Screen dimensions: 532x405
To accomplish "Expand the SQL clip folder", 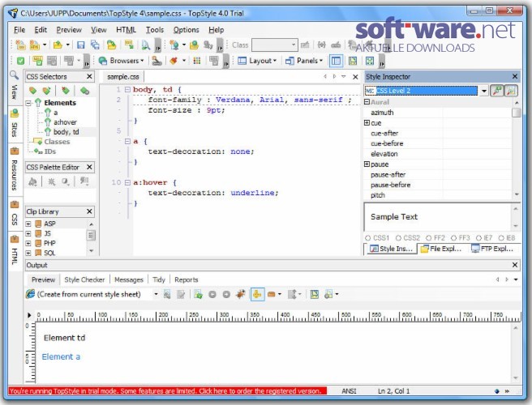I will (28, 253).
